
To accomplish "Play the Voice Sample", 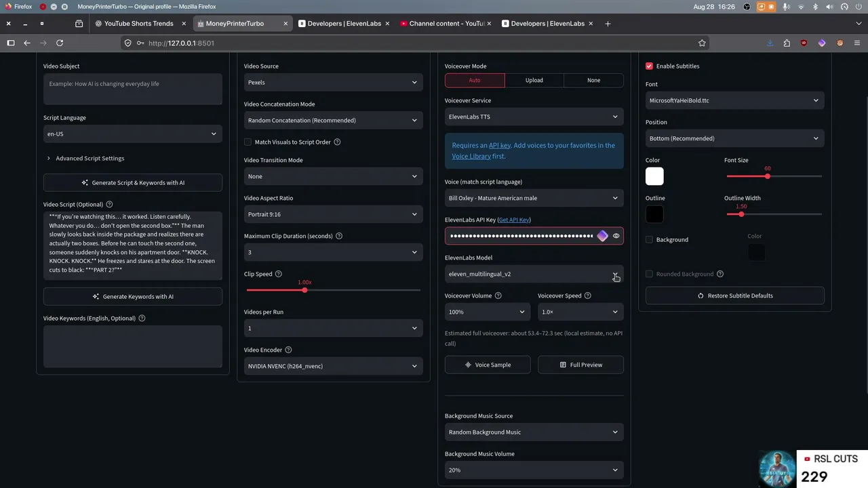I will [x=488, y=365].
